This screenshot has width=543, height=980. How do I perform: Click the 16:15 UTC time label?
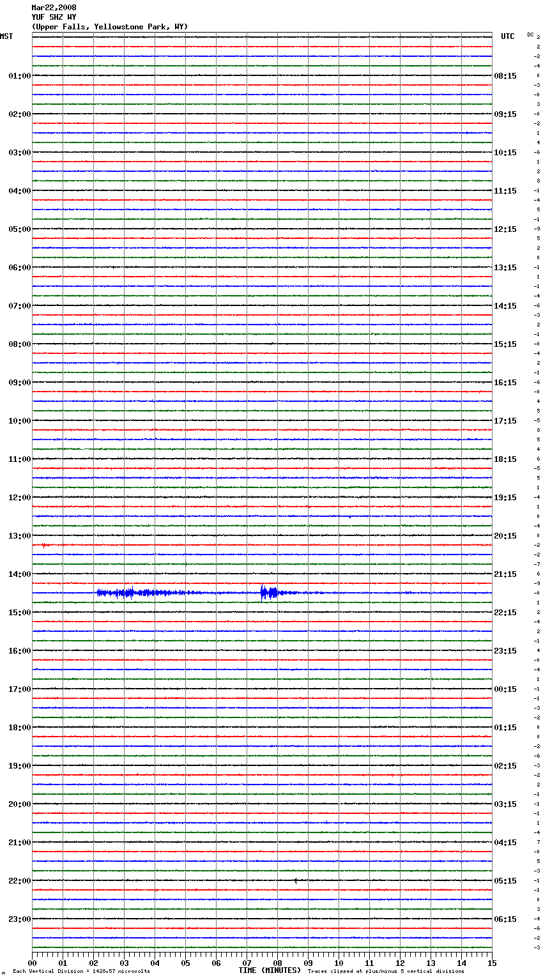pyautogui.click(x=505, y=383)
